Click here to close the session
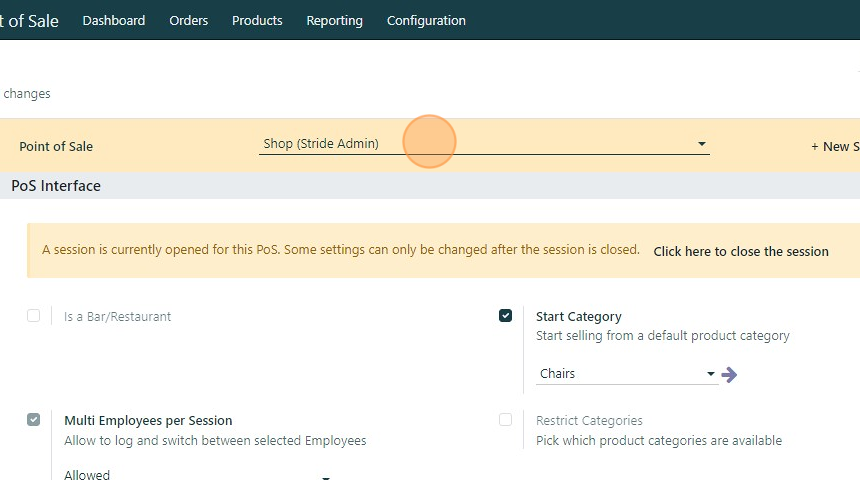 coord(740,251)
